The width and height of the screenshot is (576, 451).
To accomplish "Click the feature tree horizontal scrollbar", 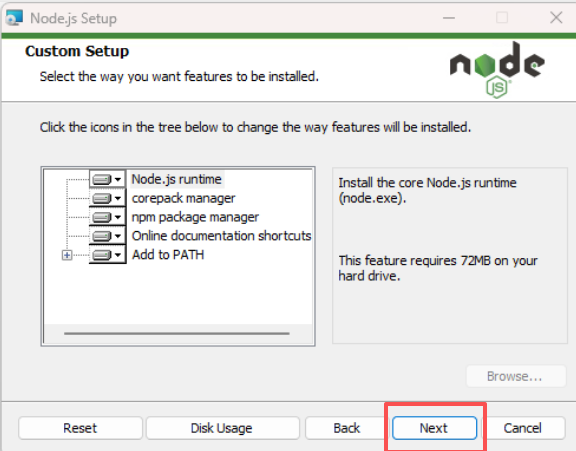I will (x=177, y=333).
